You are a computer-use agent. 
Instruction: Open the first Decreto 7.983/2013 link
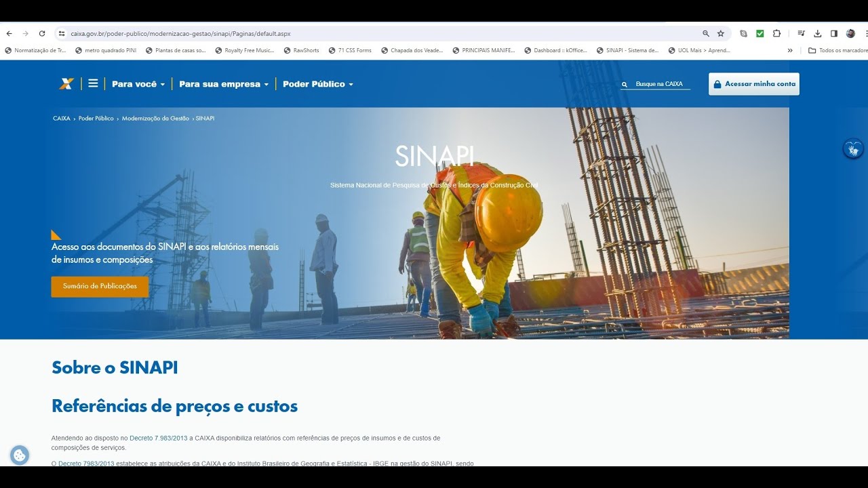[x=159, y=438]
